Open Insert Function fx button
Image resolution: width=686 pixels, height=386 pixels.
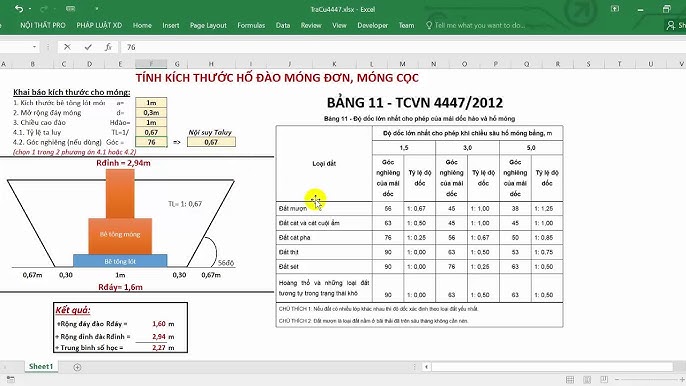pyautogui.click(x=108, y=47)
